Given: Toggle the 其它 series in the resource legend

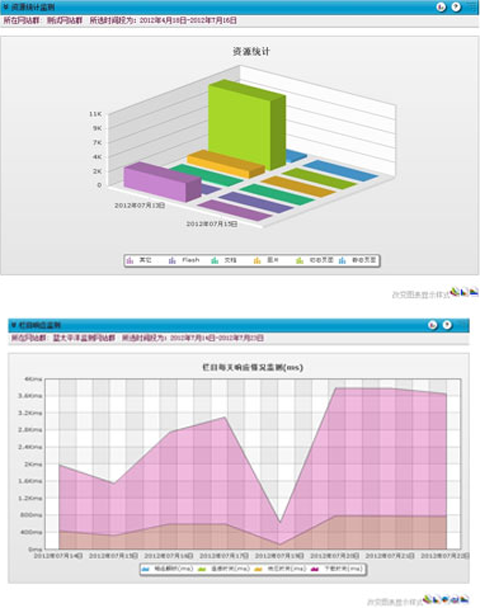Looking at the screenshot, I should coord(139,260).
